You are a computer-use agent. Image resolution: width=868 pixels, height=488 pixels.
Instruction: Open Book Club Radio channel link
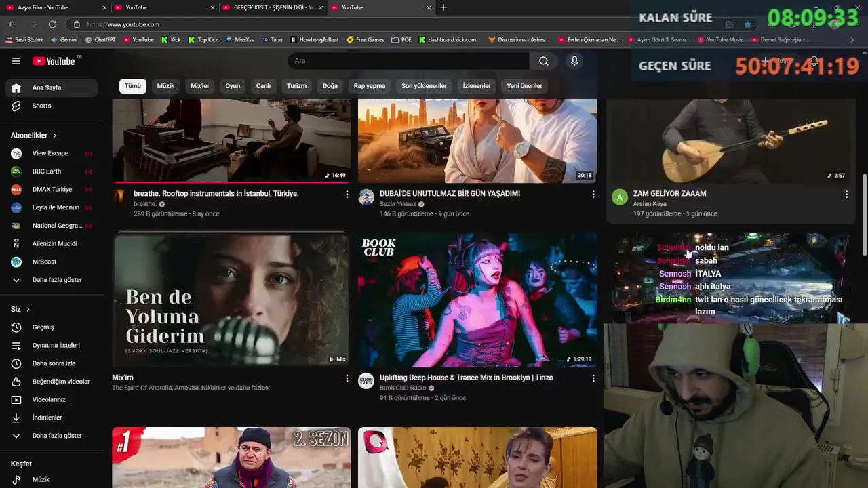coord(403,388)
